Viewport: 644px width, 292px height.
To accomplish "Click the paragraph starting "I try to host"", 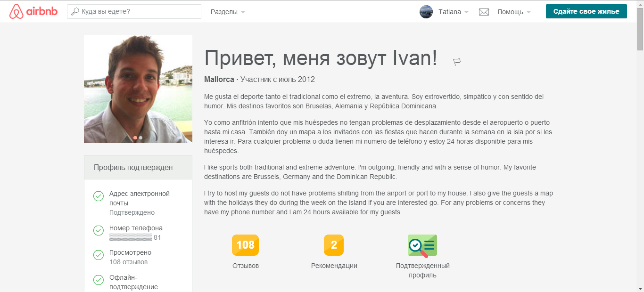I will 379,203.
